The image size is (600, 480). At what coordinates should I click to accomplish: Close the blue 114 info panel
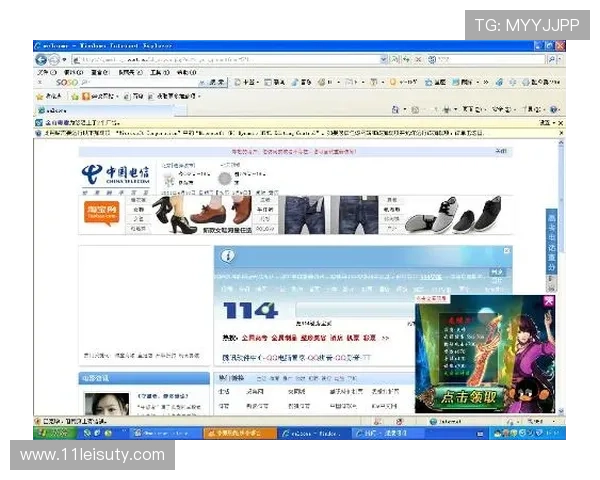[x=507, y=251]
